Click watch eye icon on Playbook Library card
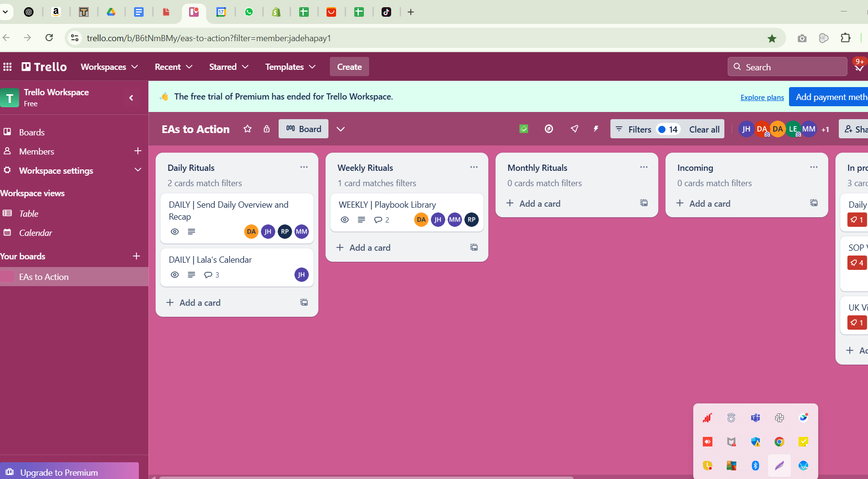The height and width of the screenshot is (479, 868). pos(345,220)
